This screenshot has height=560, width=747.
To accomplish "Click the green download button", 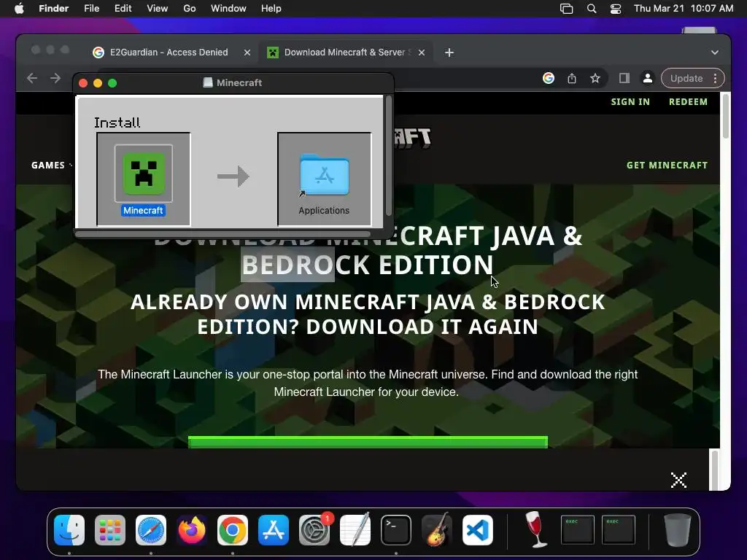I will pos(368,442).
